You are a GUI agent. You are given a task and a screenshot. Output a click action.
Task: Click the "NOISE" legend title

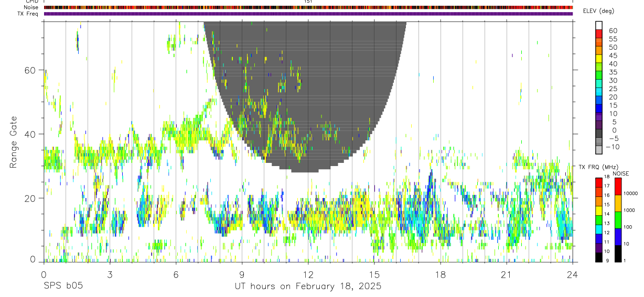pyautogui.click(x=621, y=173)
